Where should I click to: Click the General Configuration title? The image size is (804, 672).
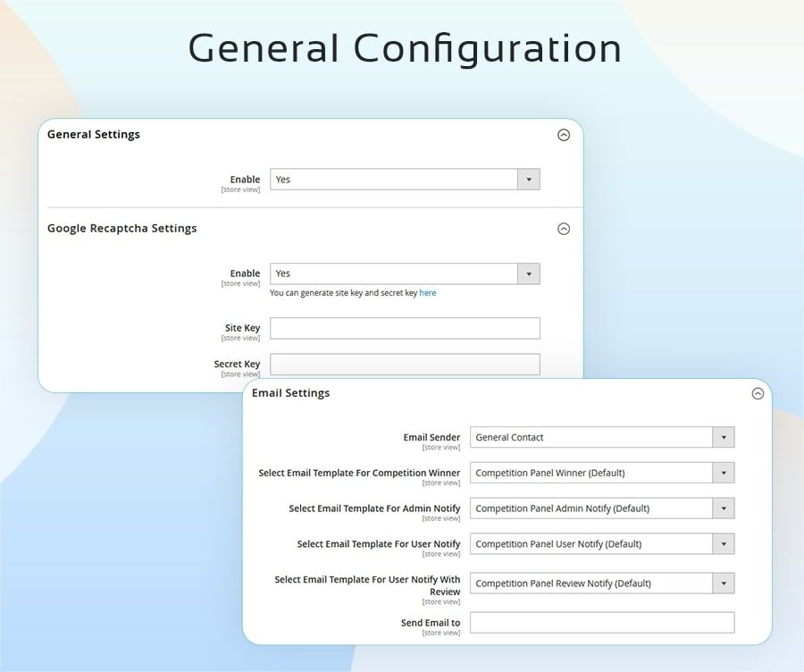(x=405, y=48)
